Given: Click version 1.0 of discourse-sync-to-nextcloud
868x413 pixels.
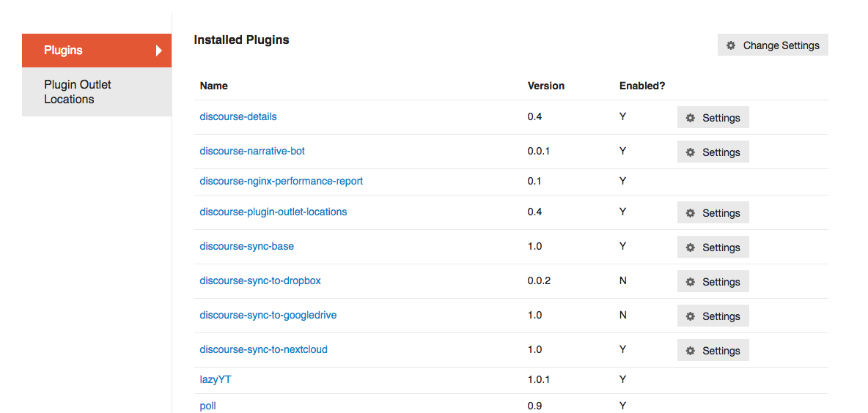Looking at the screenshot, I should pos(534,349).
